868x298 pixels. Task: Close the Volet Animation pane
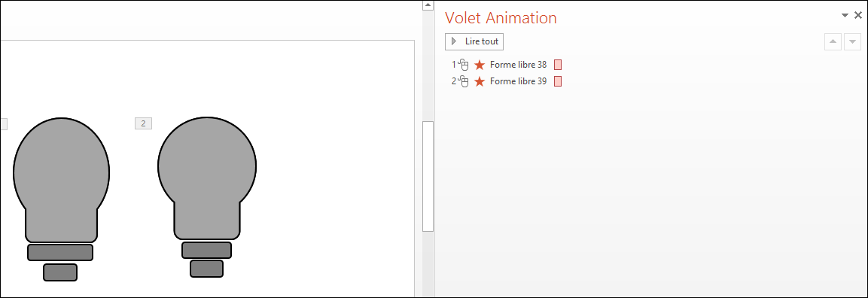[858, 16]
